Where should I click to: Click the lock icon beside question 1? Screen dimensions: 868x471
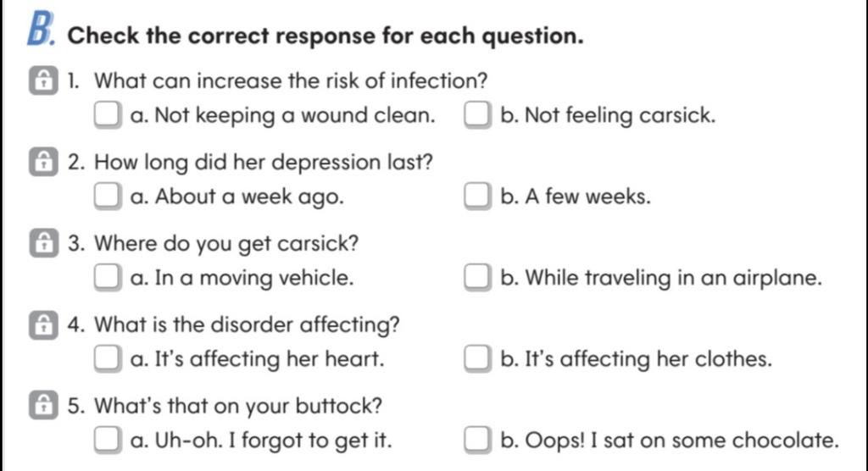click(43, 80)
